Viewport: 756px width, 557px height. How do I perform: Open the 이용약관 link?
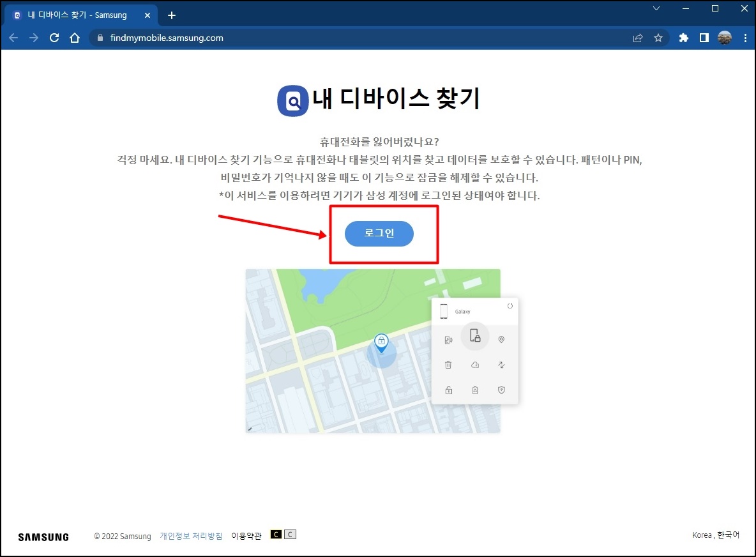tap(246, 537)
